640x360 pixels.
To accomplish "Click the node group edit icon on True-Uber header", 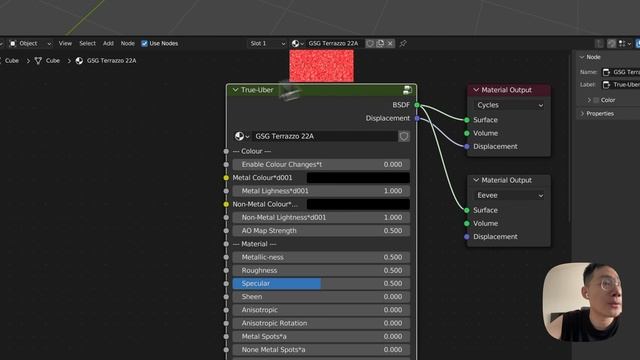I will 407,90.
